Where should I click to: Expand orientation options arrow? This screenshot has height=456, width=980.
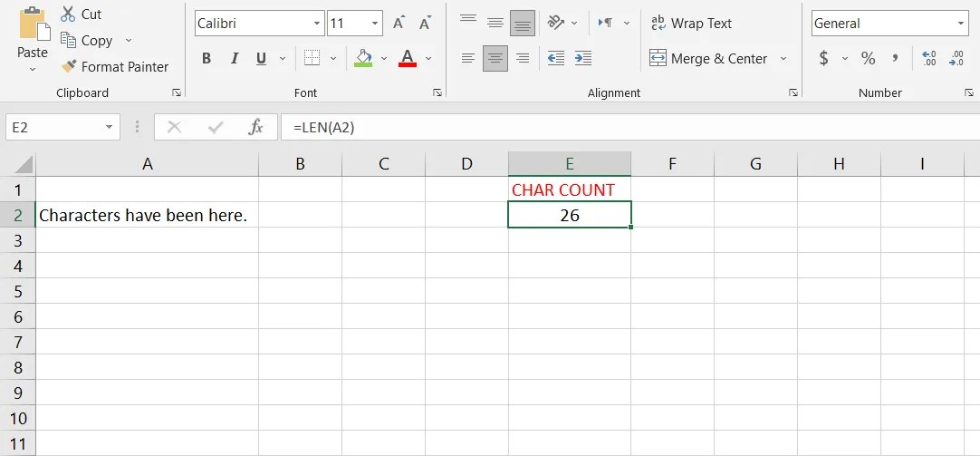point(574,24)
